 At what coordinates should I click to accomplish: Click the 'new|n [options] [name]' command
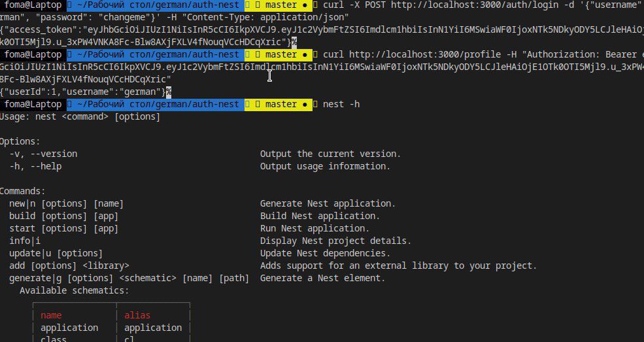point(66,203)
